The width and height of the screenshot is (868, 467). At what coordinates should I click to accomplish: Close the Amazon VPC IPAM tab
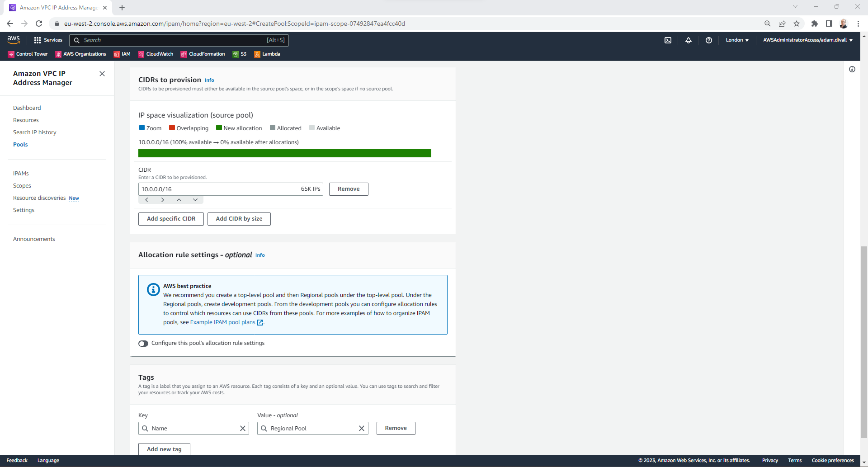(105, 8)
